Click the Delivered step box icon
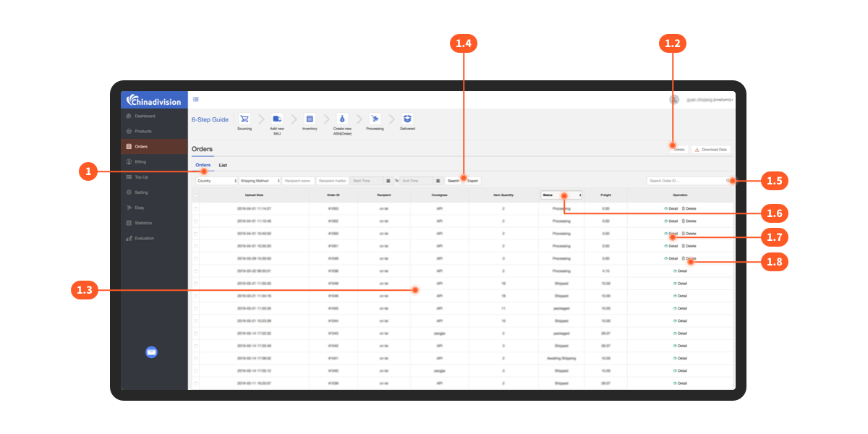868x434 pixels. pyautogui.click(x=407, y=119)
